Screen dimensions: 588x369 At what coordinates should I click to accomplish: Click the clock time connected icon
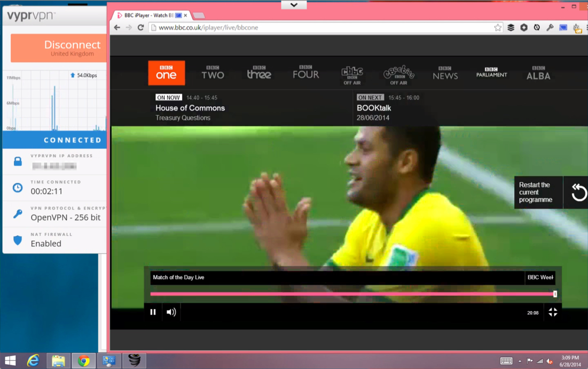click(x=18, y=188)
